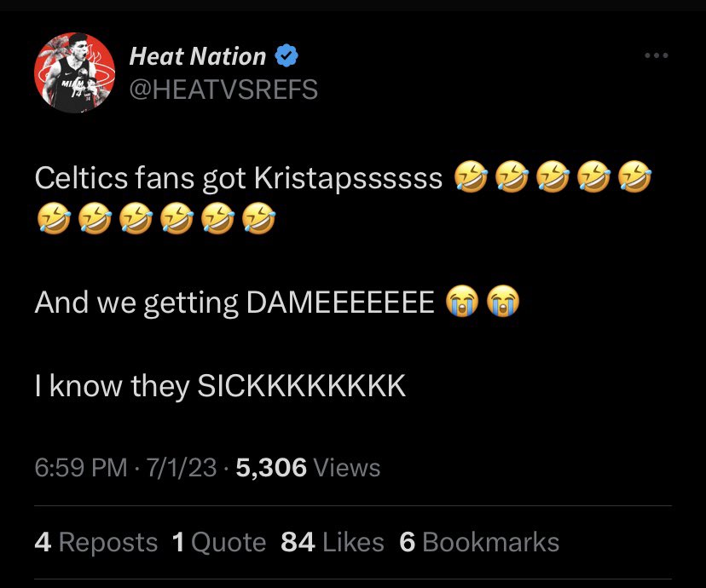706x588 pixels.
Task: Click the last laughing emoji on second row
Action: point(259,218)
